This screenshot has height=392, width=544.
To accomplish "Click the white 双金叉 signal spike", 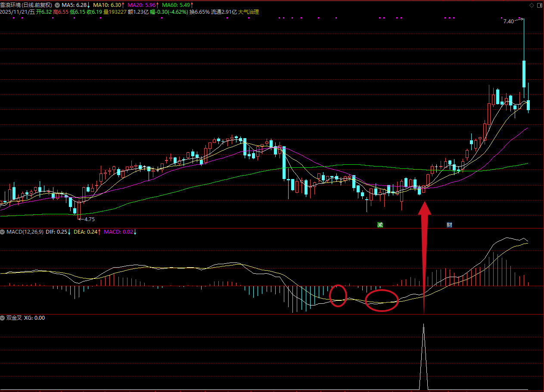I will pos(424,357).
